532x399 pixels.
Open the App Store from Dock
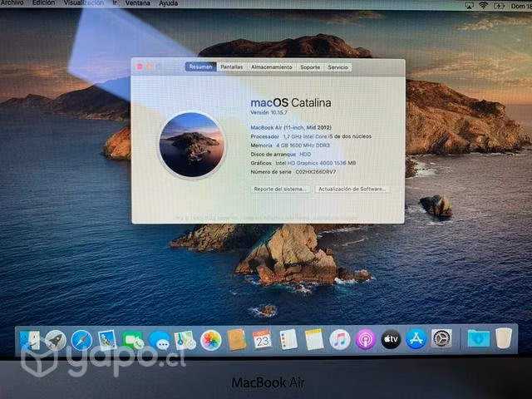pos(416,339)
